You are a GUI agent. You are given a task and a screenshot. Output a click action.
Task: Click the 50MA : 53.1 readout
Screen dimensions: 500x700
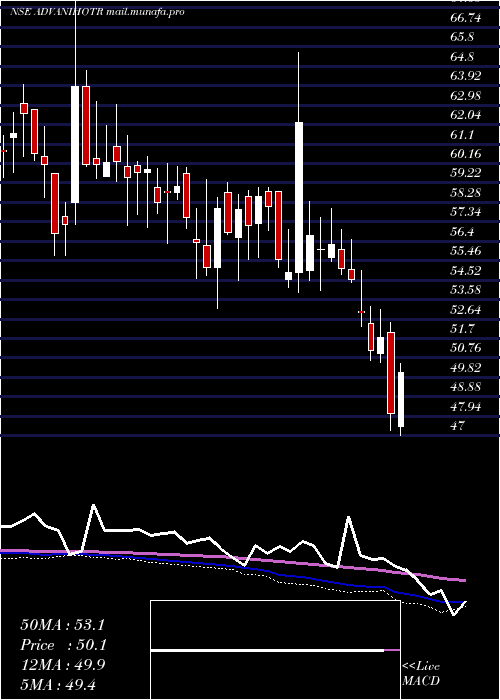[x=62, y=625]
